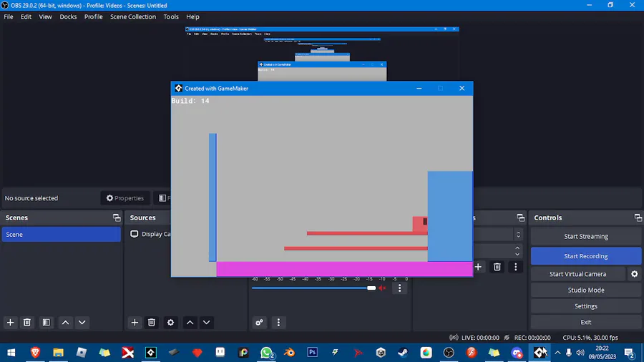The image size is (644, 362).
Task: Open Brave browser from taskbar
Action: pyautogui.click(x=35, y=353)
